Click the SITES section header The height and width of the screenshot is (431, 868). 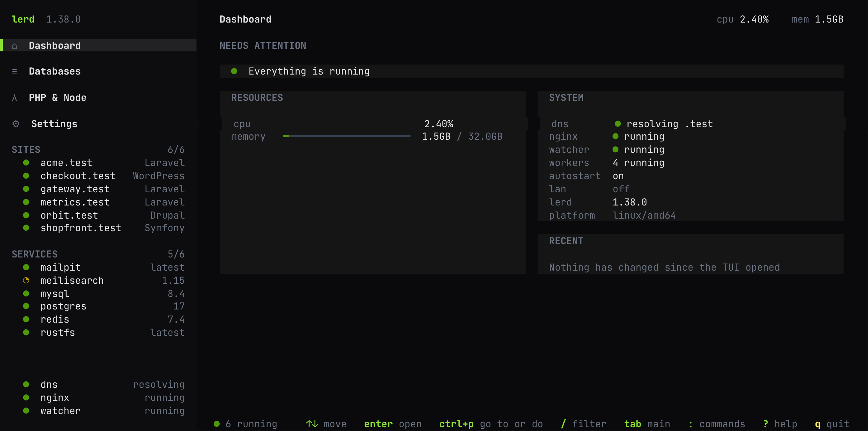pos(26,149)
